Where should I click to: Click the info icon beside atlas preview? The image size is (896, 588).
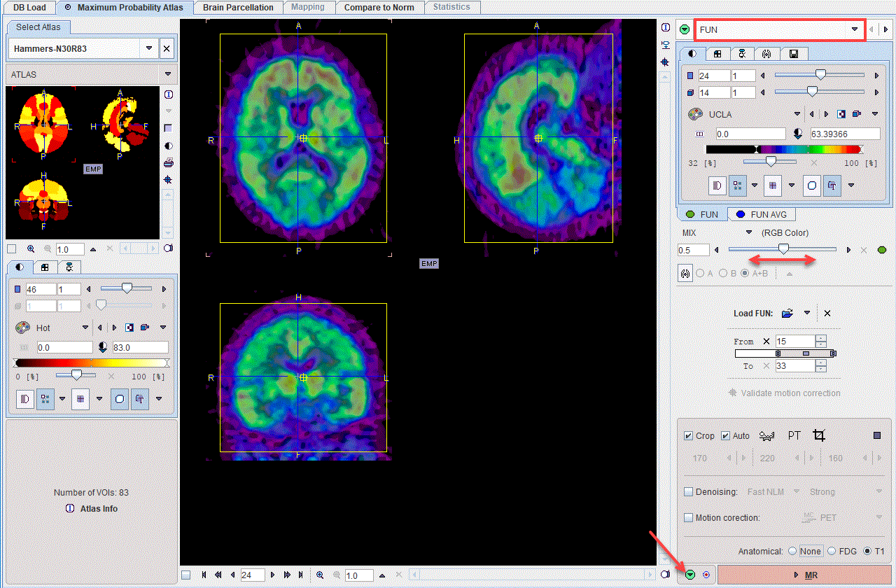pos(169,94)
